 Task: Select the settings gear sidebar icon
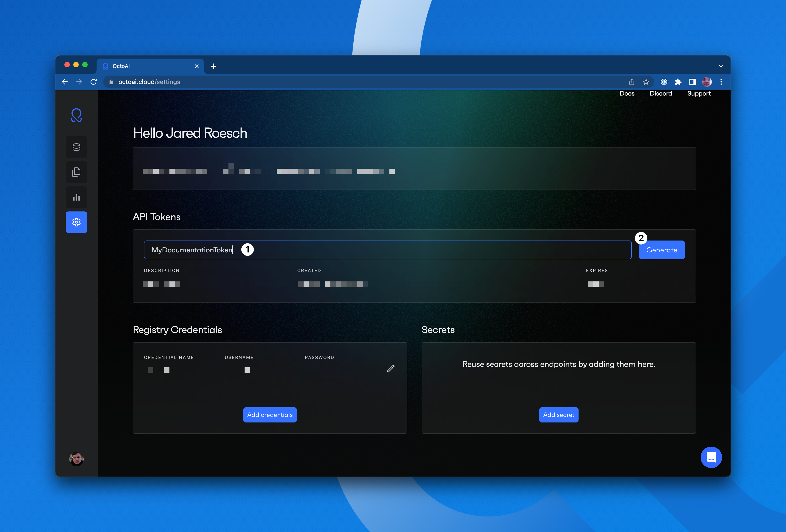(76, 222)
